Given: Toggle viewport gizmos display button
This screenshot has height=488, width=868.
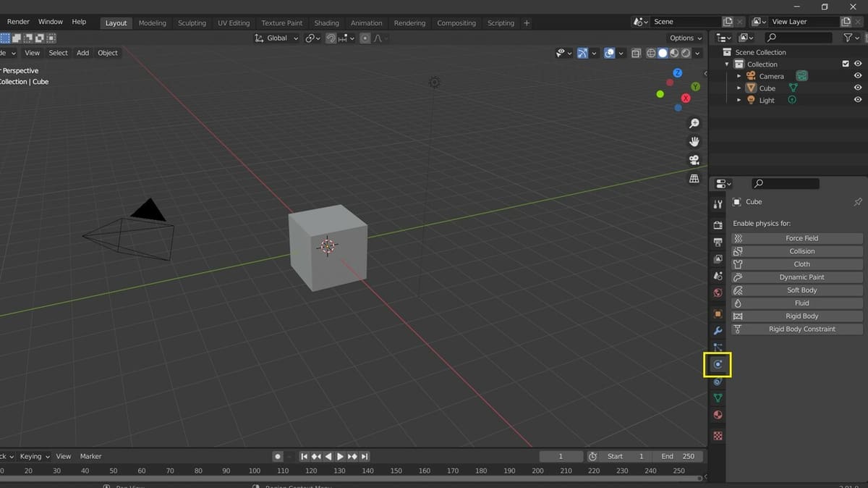Looking at the screenshot, I should pos(582,53).
